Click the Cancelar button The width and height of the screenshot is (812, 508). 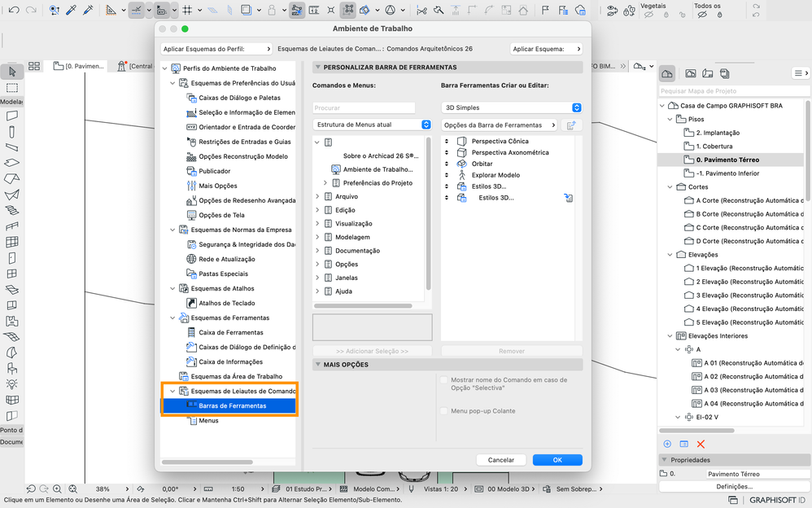[500, 460]
